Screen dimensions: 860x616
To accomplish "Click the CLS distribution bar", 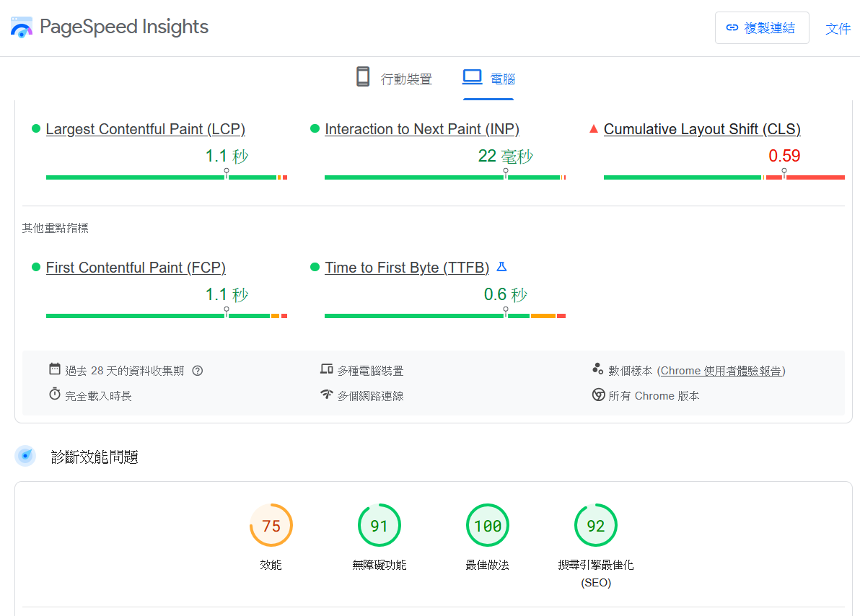I will click(x=724, y=177).
